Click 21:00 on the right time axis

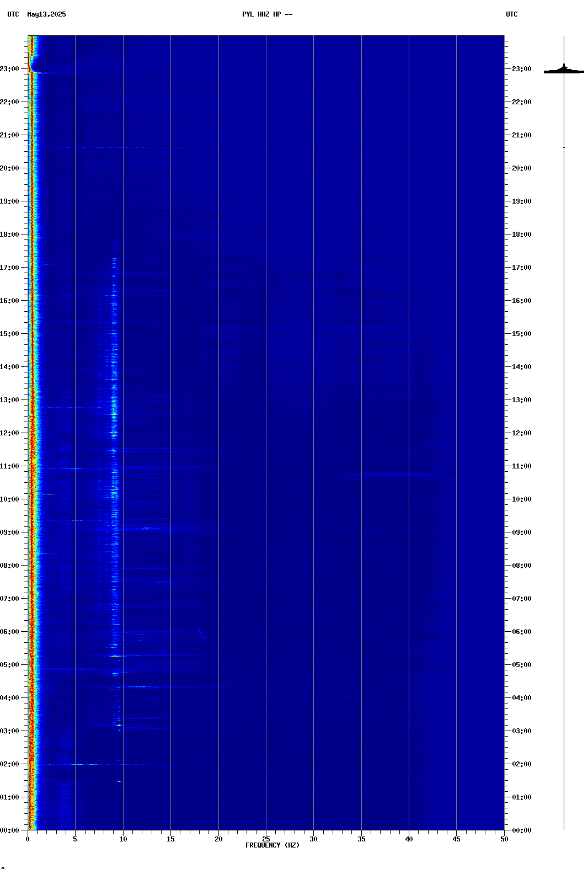click(521, 135)
